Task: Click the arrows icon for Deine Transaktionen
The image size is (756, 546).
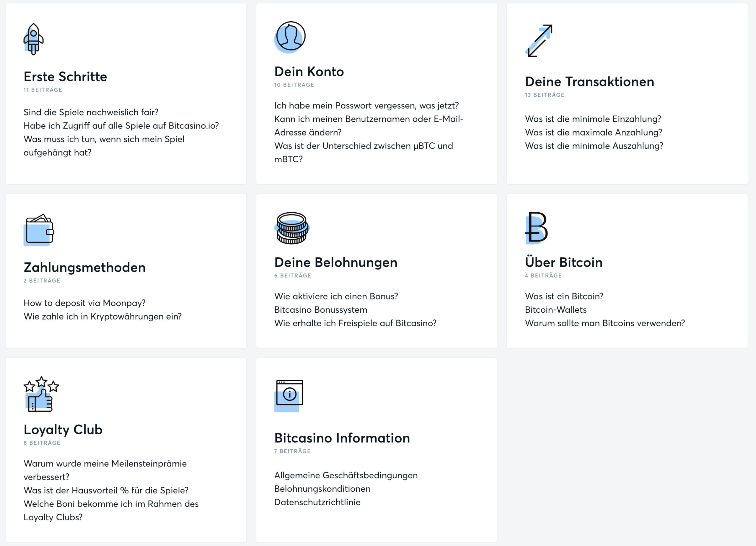Action: (539, 41)
